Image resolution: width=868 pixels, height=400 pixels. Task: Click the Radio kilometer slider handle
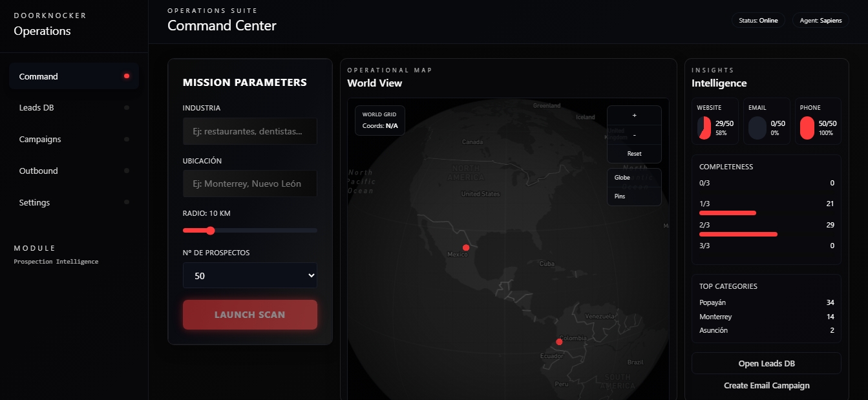click(210, 231)
